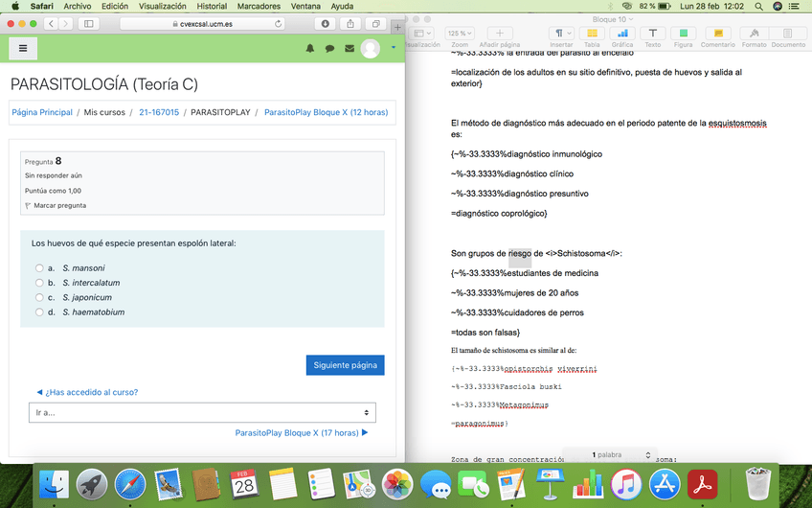This screenshot has width=812, height=508.
Task: Open the Moodle hamburger side menu
Action: 22,48
